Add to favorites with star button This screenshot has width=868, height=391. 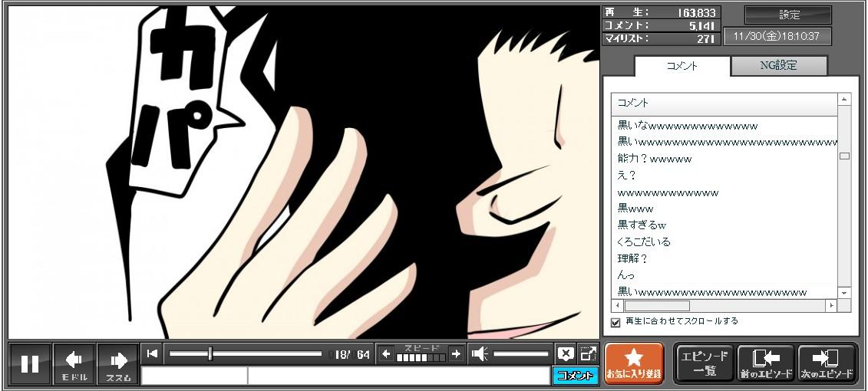(634, 363)
